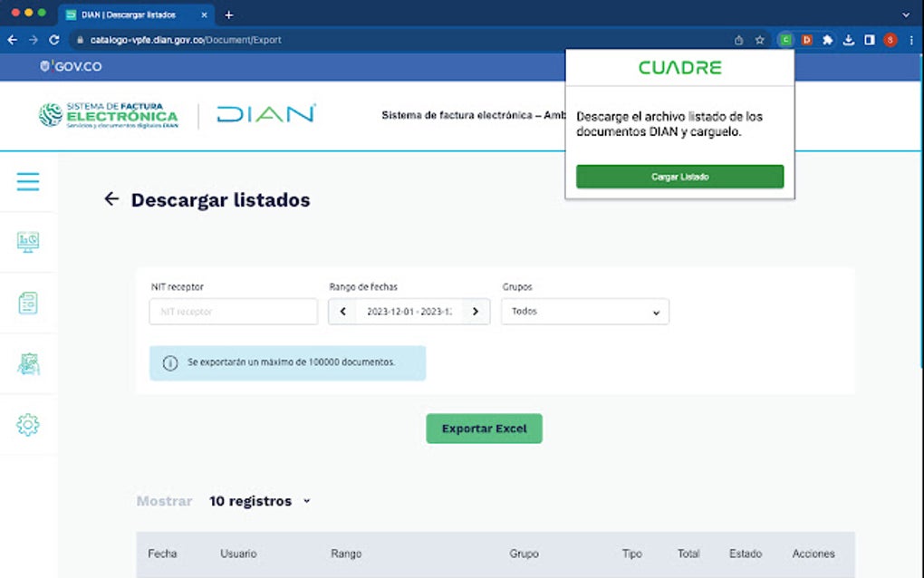Open the Chrome three-dot menu
The image size is (924, 578).
[x=910, y=40]
